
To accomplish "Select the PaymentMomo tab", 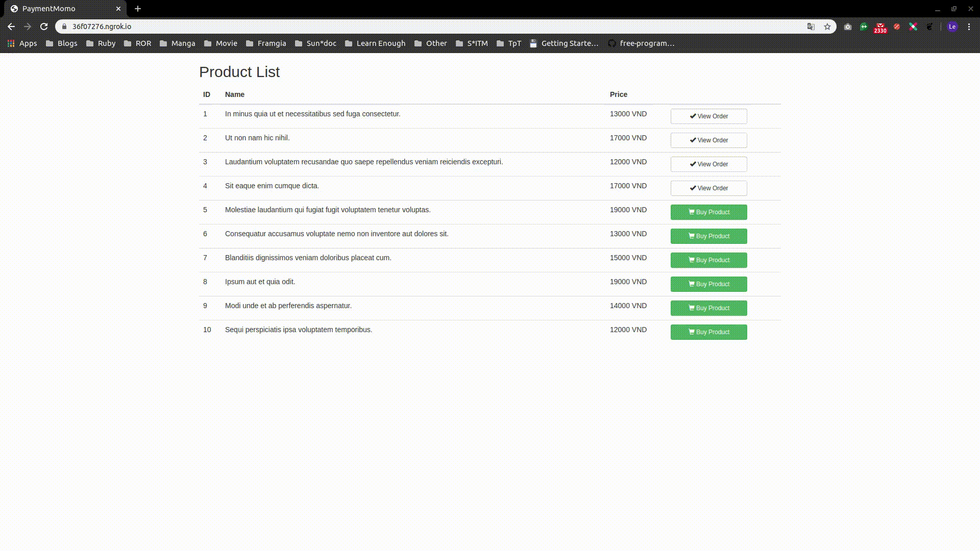I will click(61, 9).
